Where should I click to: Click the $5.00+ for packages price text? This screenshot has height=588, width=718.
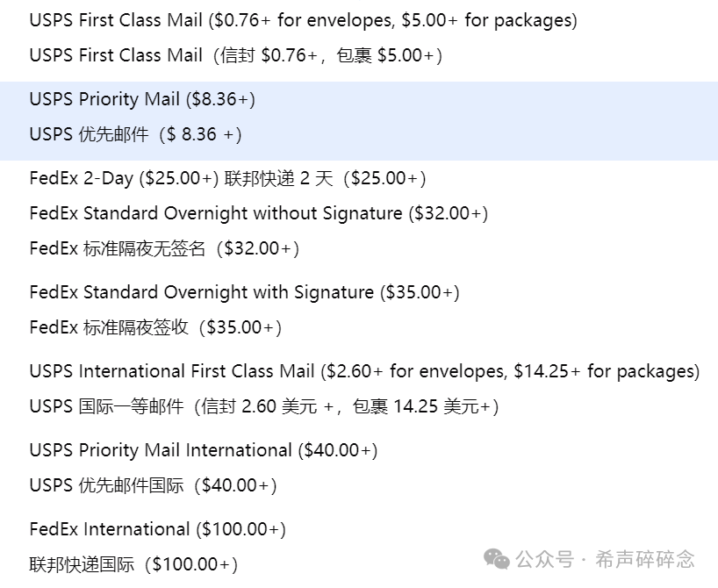489,20
